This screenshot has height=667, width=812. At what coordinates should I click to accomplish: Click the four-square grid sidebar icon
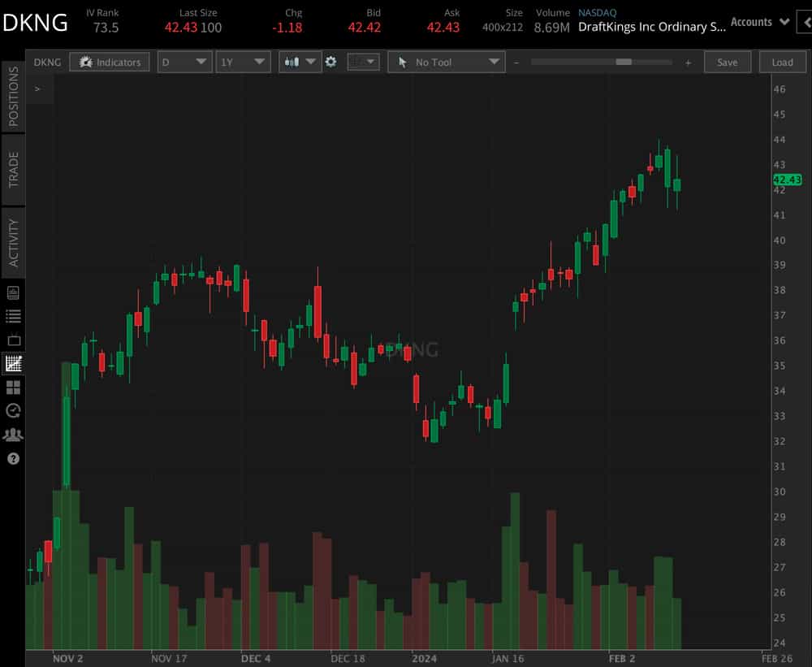[13, 388]
